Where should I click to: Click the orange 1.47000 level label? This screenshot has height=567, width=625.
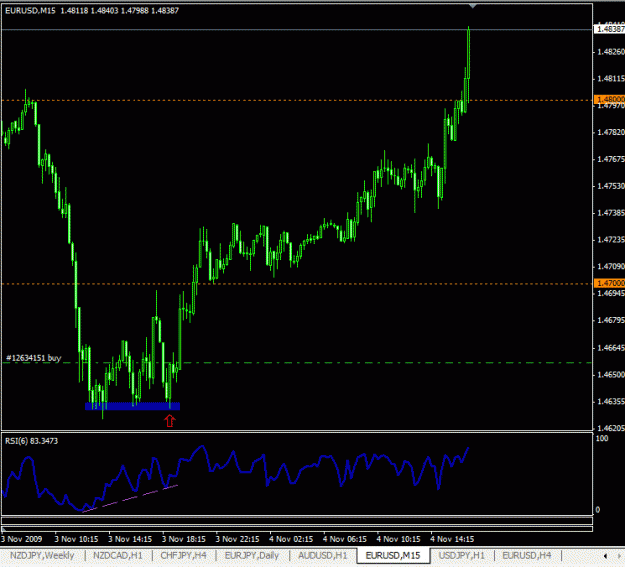tap(609, 283)
